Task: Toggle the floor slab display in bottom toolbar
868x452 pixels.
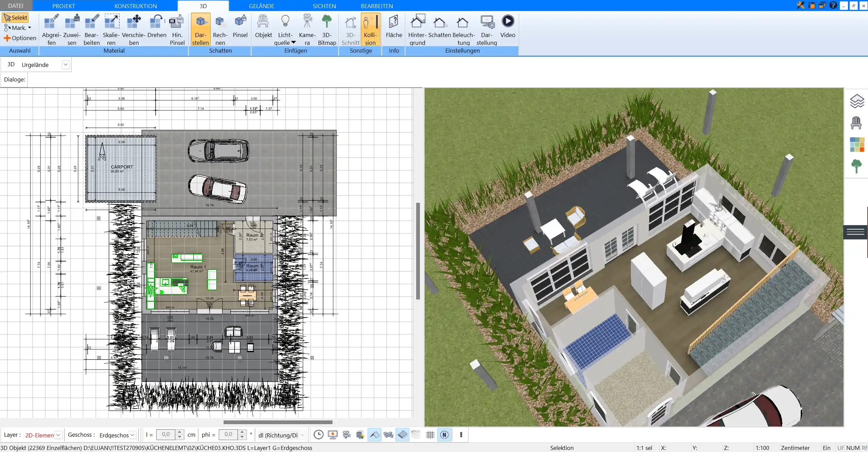Action: point(402,435)
